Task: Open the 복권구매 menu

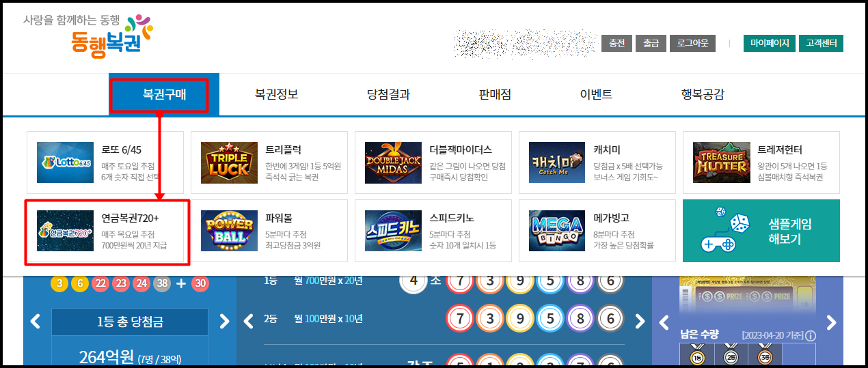Action: tap(164, 94)
